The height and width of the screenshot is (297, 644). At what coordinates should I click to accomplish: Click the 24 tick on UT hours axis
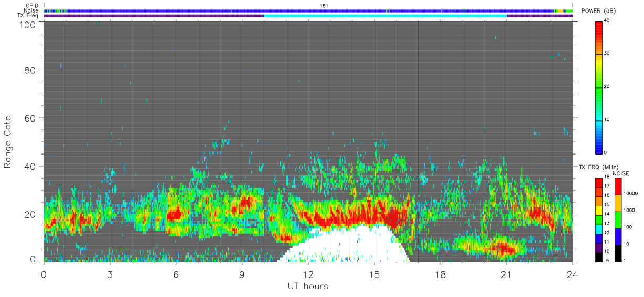tap(572, 274)
